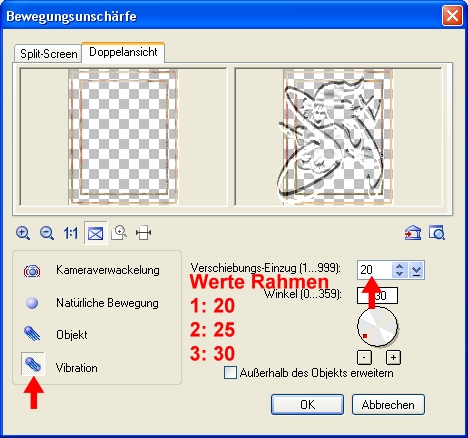Click the zoom in magnifier icon

[23, 233]
